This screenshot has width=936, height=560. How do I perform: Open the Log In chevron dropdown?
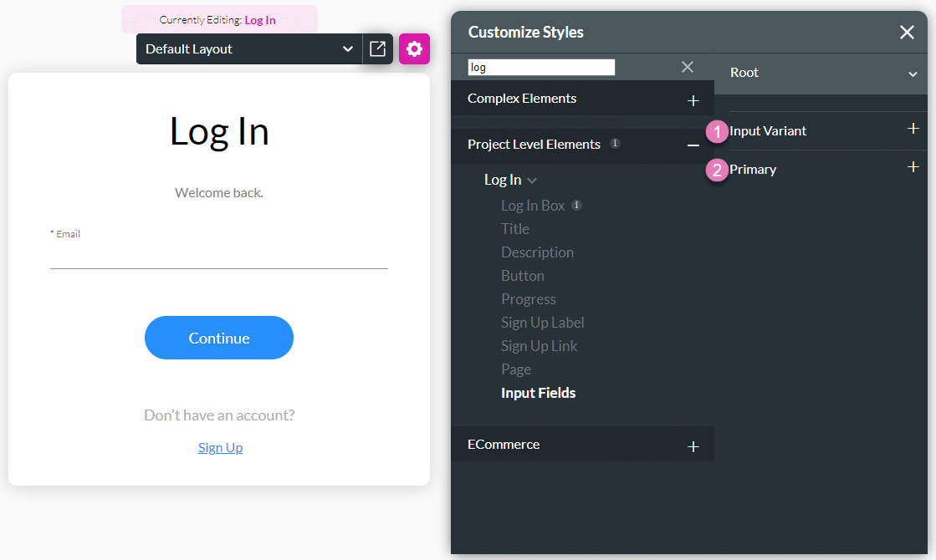(x=533, y=180)
